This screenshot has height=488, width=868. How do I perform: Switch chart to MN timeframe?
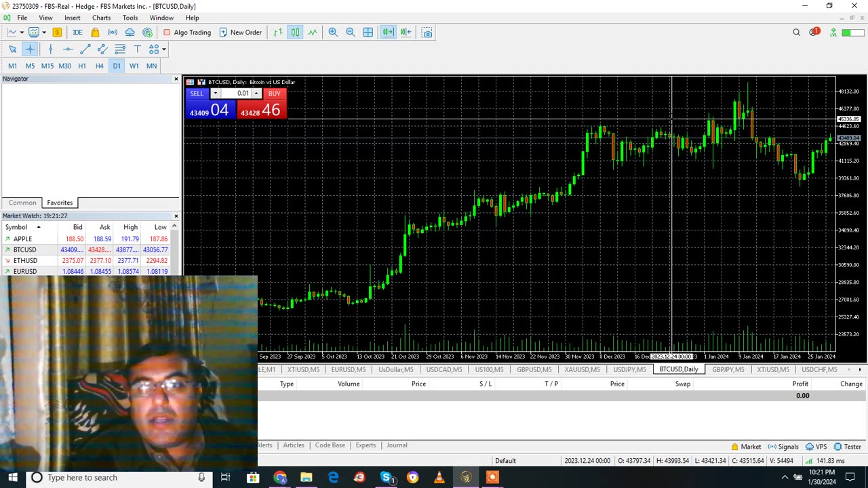[x=151, y=66]
